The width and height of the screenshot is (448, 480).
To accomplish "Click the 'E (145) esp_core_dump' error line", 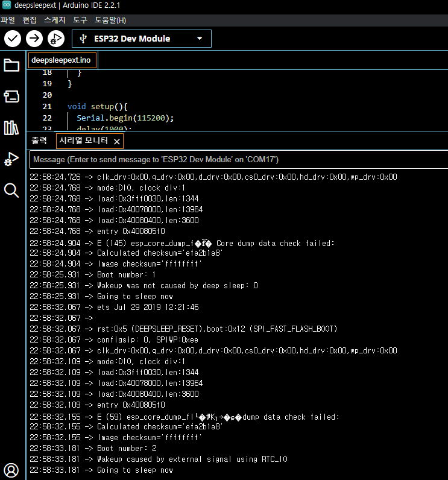I will coord(182,244).
